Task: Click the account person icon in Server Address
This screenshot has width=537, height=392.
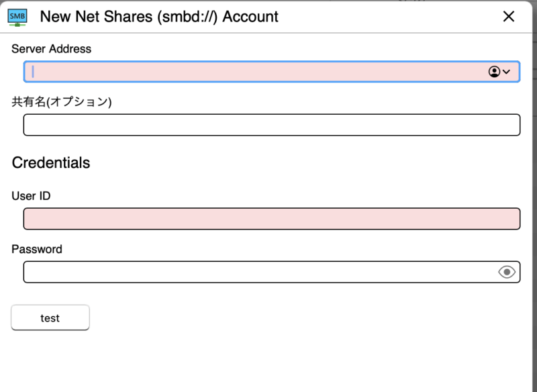Action: point(494,72)
